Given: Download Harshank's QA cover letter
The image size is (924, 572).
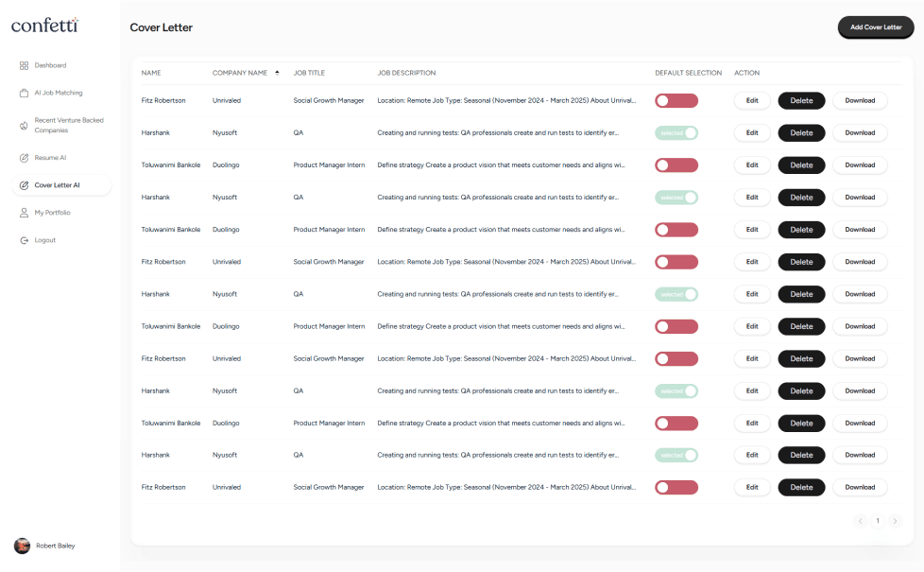Looking at the screenshot, I should point(860,132).
